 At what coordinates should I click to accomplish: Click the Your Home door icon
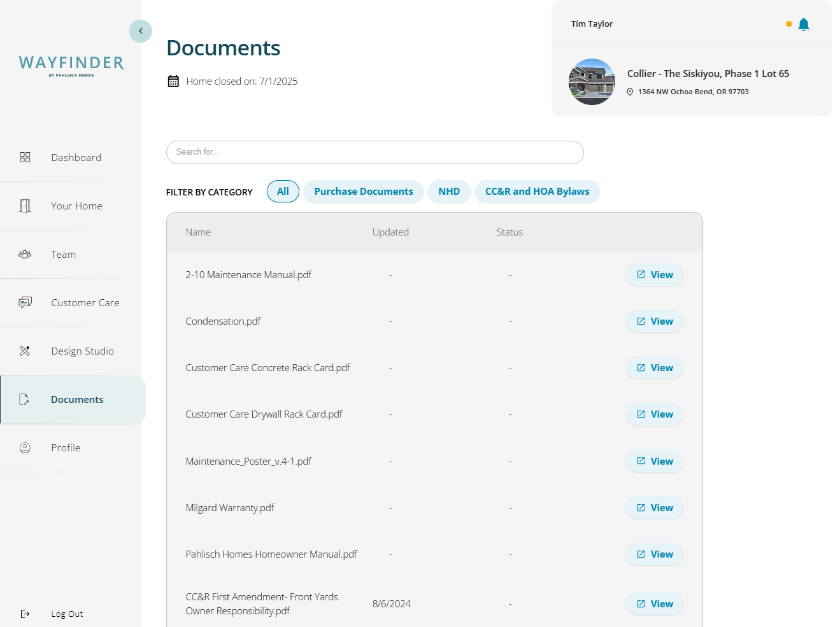(25, 206)
